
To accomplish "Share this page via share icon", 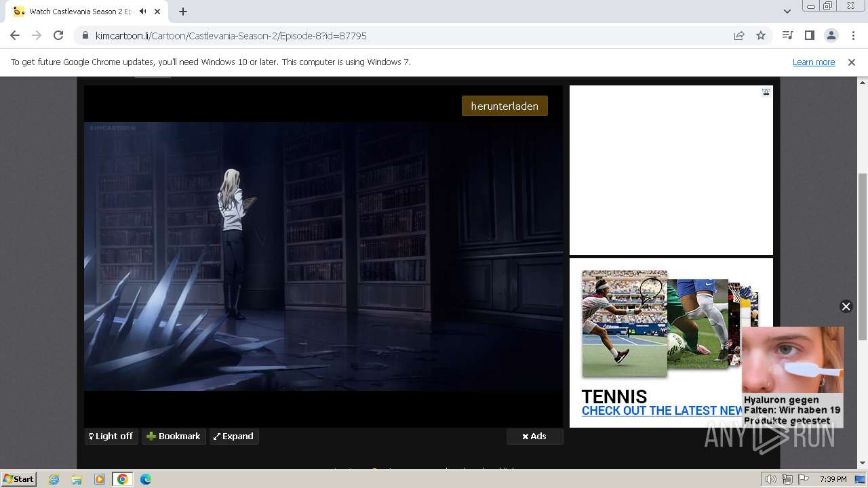I will (739, 36).
